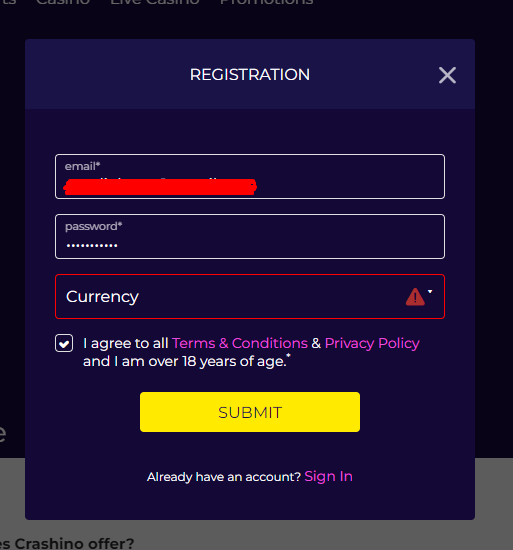Focus the email input field
This screenshot has width=513, height=550.
250,176
